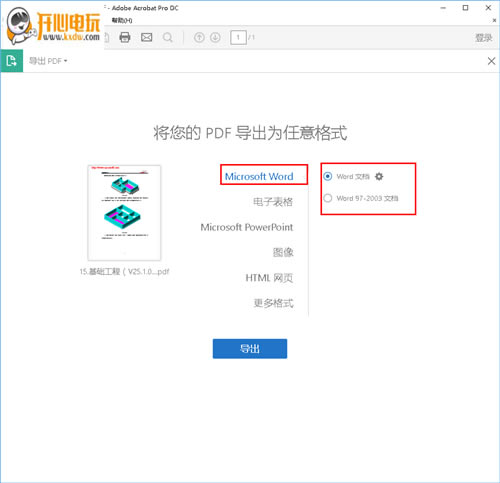
Task: Click the 登录 sign-in link
Action: 483,37
